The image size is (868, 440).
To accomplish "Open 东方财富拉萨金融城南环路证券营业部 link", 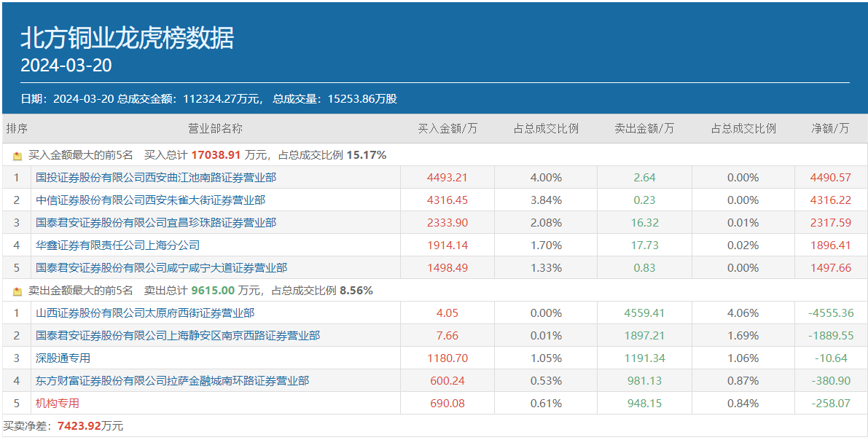I will (172, 380).
